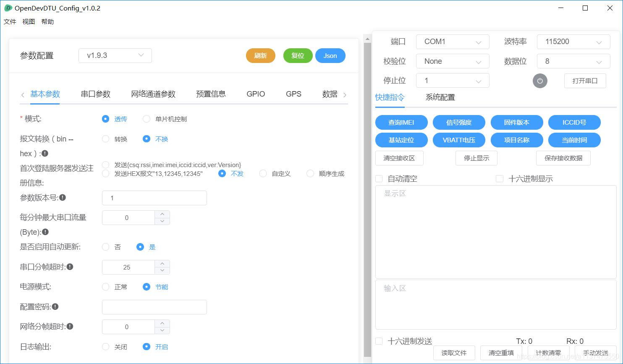
Task: Select 不发 registration info option
Action: tap(222, 173)
